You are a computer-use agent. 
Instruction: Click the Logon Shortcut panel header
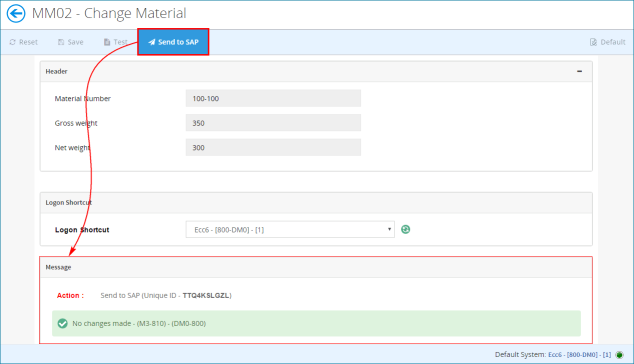(316, 203)
